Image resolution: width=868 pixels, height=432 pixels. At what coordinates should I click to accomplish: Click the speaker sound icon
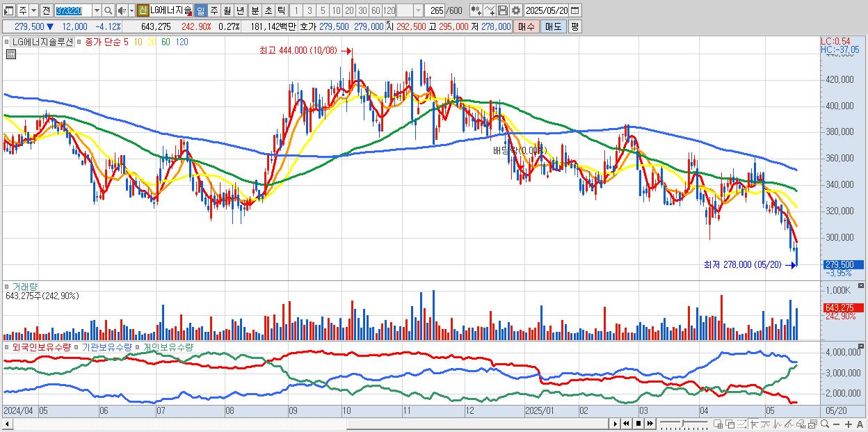[121, 10]
